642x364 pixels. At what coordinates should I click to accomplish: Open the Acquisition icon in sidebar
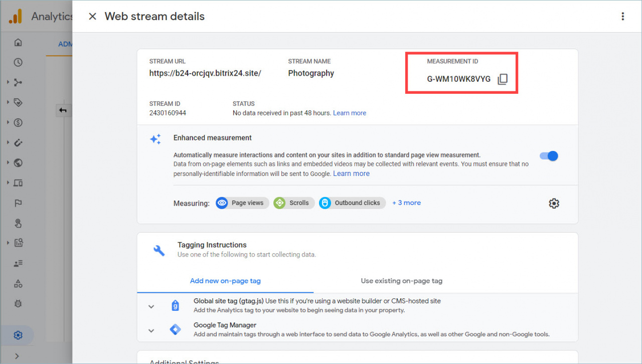tap(18, 83)
